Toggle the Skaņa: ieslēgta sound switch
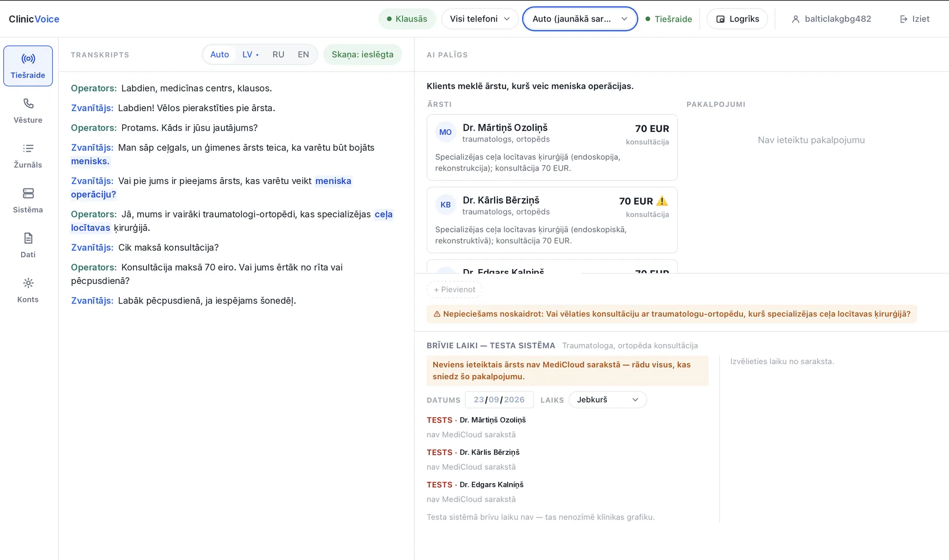The height and width of the screenshot is (560, 949). [x=362, y=54]
